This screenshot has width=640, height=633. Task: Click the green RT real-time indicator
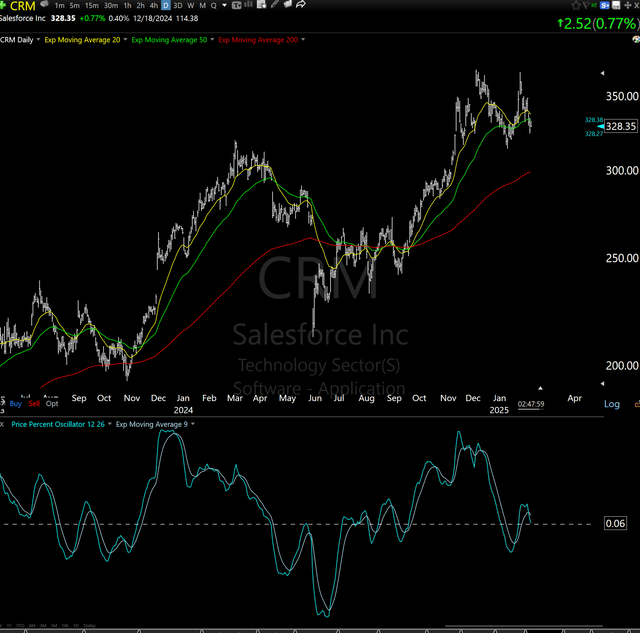[x=594, y=5]
